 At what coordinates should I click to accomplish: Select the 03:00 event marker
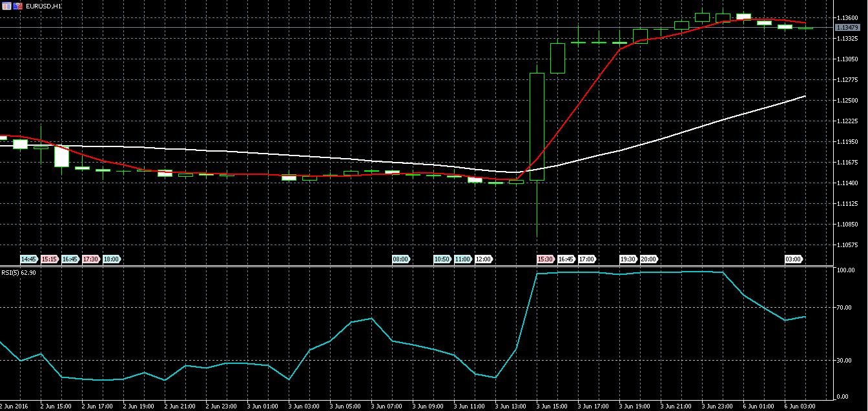pos(793,259)
